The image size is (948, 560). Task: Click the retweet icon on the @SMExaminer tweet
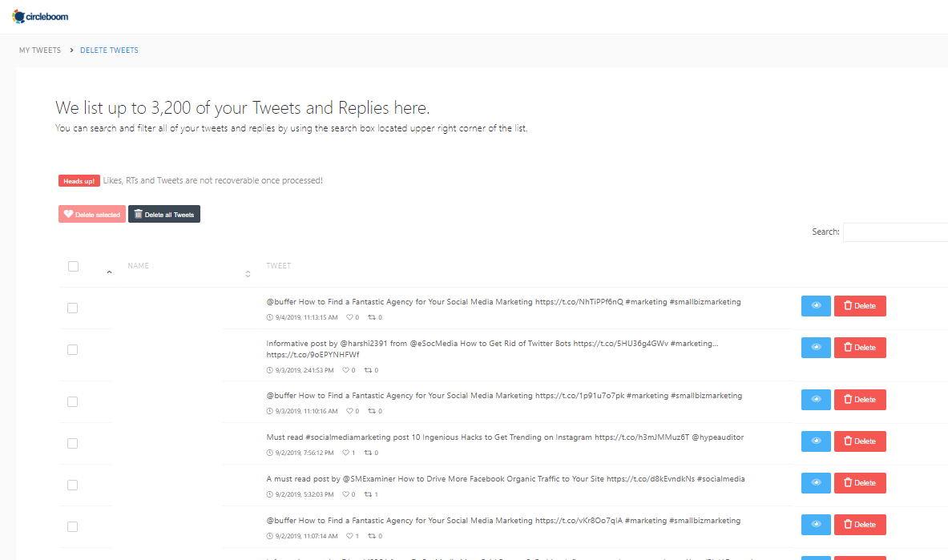(x=369, y=495)
